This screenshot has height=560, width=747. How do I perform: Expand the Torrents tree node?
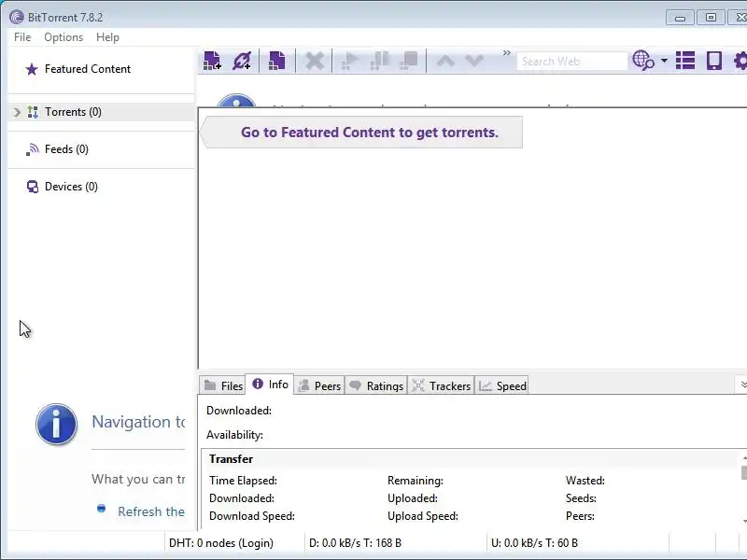point(17,112)
